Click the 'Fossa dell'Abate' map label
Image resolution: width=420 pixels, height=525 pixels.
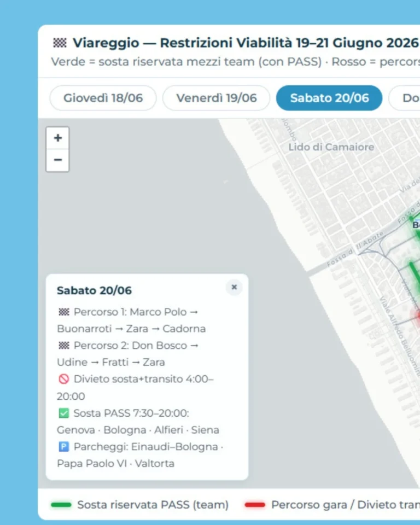tap(355, 249)
